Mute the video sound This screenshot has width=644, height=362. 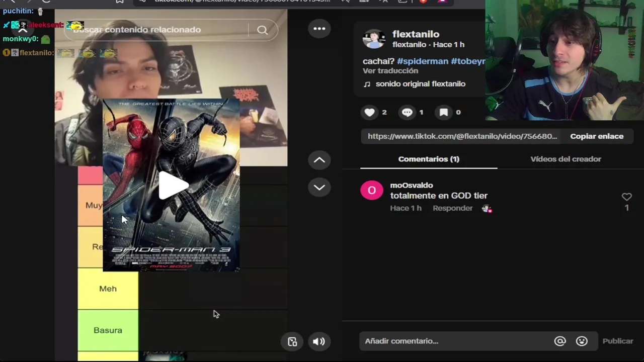click(x=319, y=341)
